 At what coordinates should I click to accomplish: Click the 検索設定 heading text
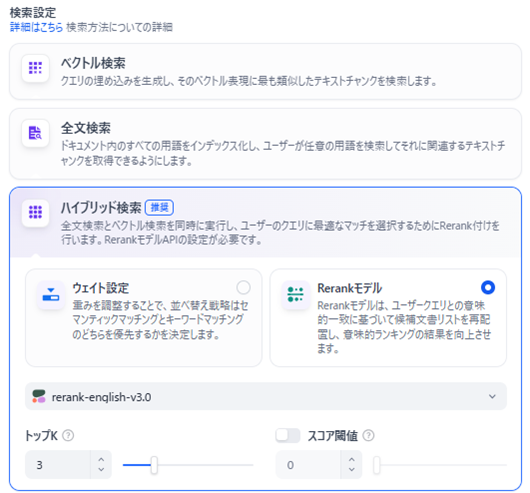[x=33, y=13]
